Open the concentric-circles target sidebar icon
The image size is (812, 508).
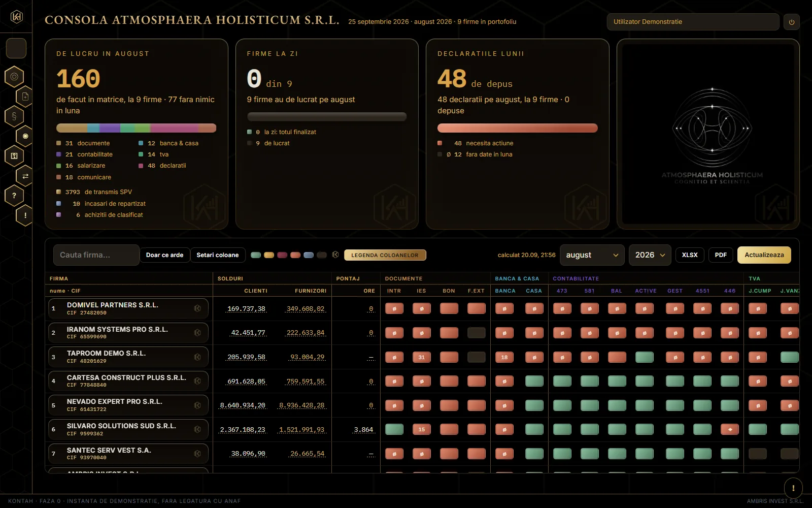(x=14, y=77)
